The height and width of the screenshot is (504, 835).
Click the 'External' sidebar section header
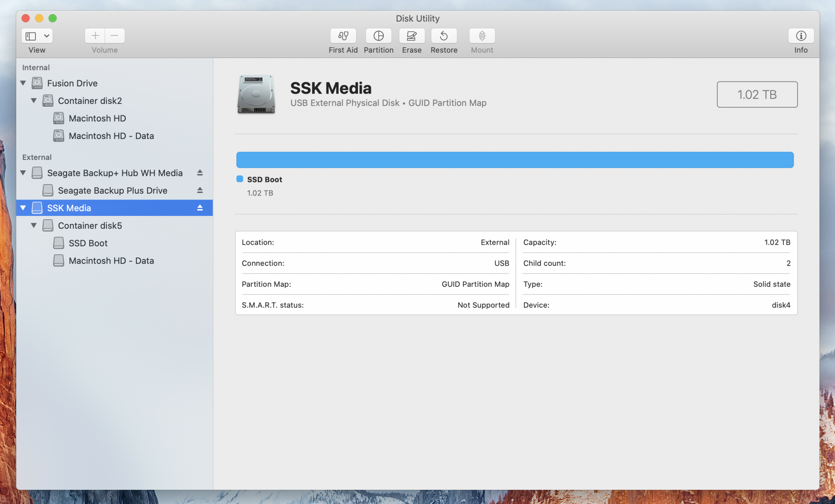37,157
